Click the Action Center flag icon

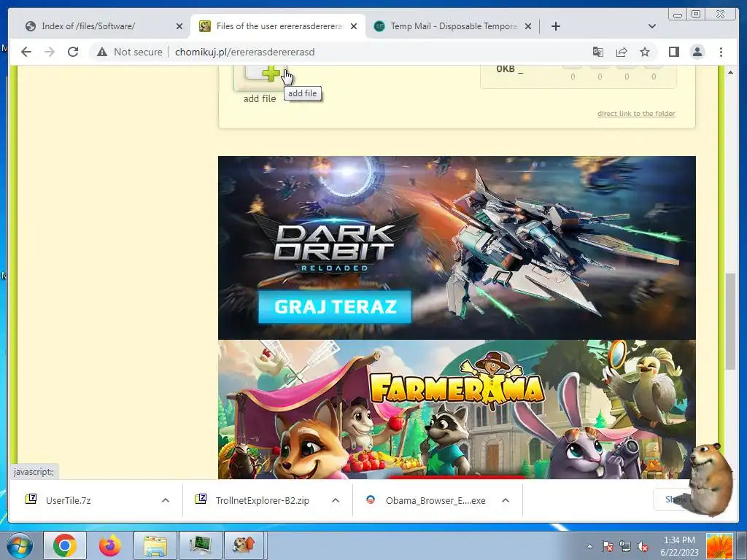pyautogui.click(x=608, y=546)
